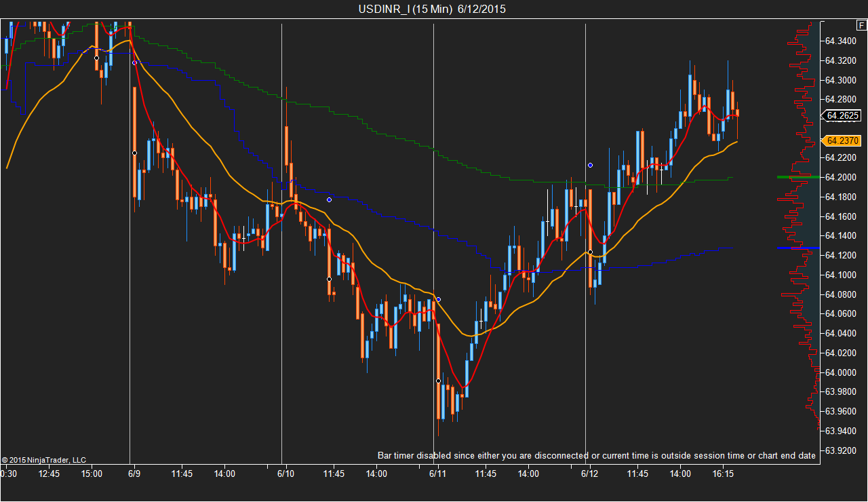This screenshot has height=502, width=868.
Task: Select the black dot near 15:00 at 64.3200
Action: pyautogui.click(x=96, y=58)
